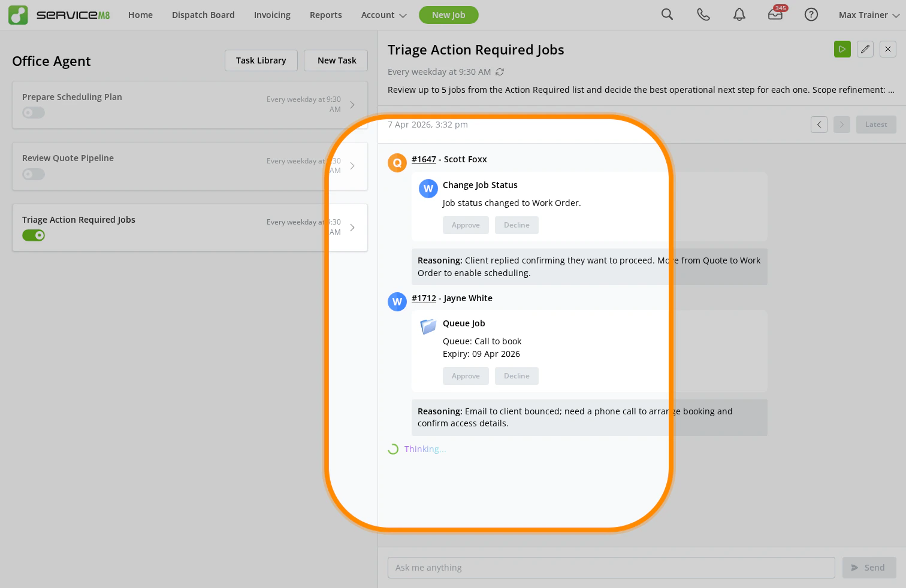Open the notifications bell
Viewport: 906px width, 588px height.
point(739,14)
